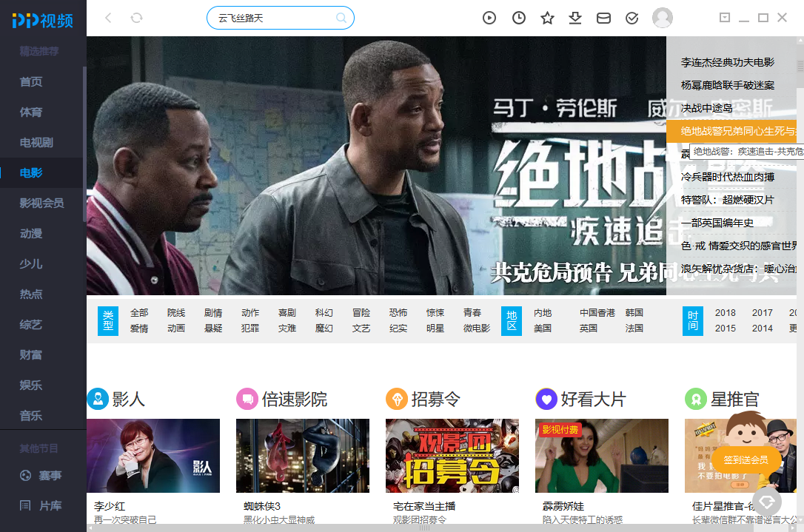804x532 pixels.
Task: Click the 签到送会员 button
Action: (x=746, y=459)
